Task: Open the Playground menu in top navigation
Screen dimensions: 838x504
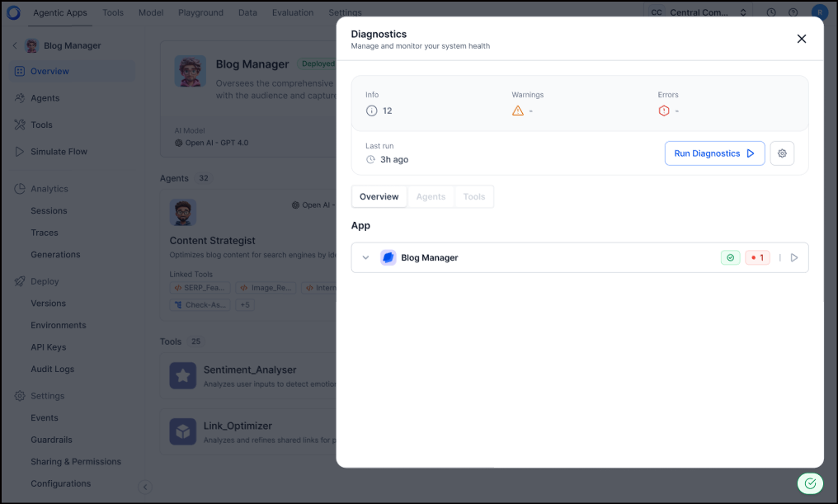Action: point(200,12)
